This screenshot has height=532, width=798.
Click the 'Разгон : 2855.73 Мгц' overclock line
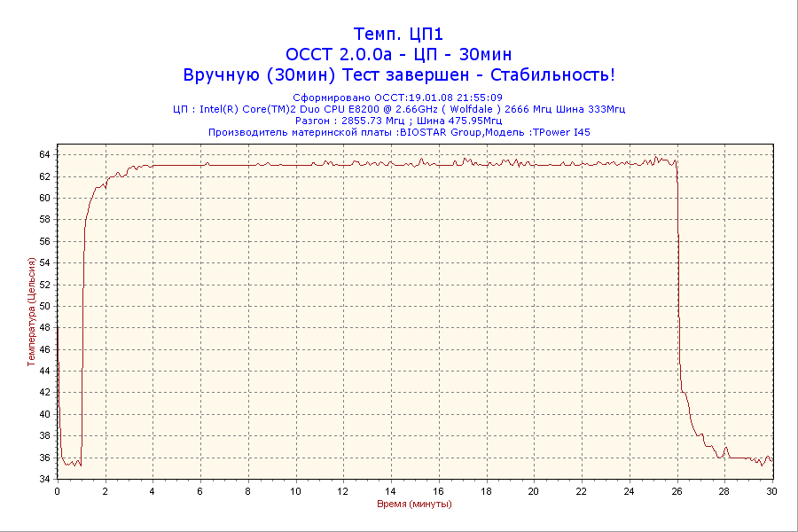tap(398, 121)
